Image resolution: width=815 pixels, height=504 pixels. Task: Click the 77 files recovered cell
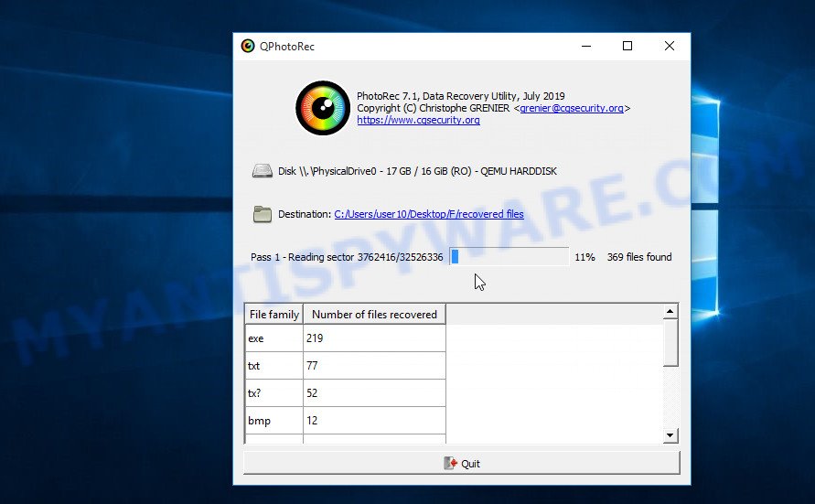coord(374,366)
